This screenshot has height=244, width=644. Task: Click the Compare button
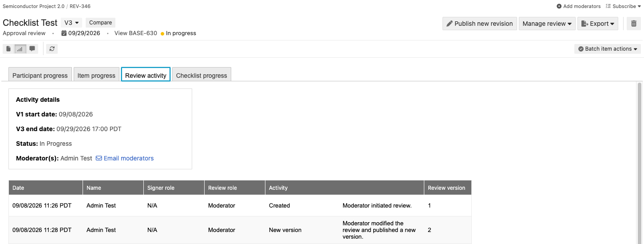(x=100, y=23)
